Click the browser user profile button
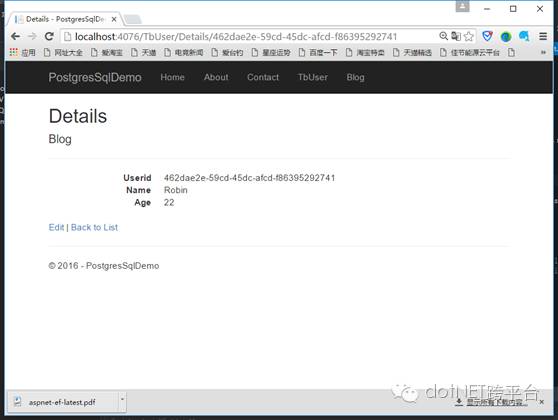558x420 pixels. coord(463,6)
